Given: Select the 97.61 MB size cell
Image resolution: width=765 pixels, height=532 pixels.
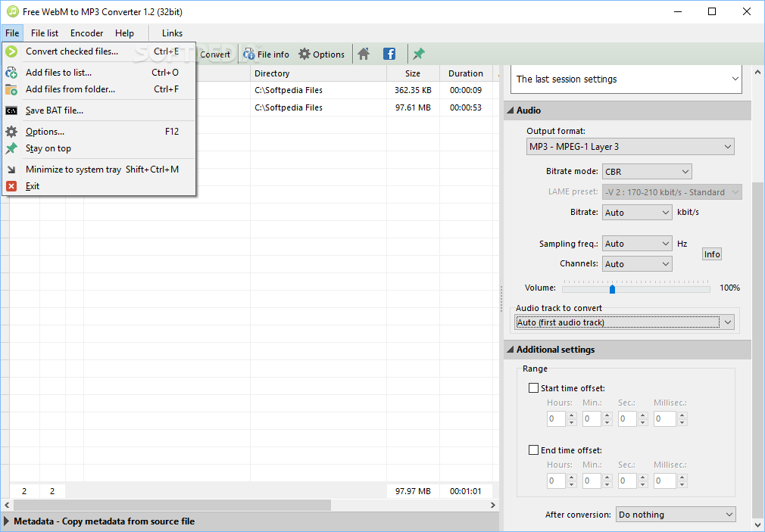Looking at the screenshot, I should [413, 107].
